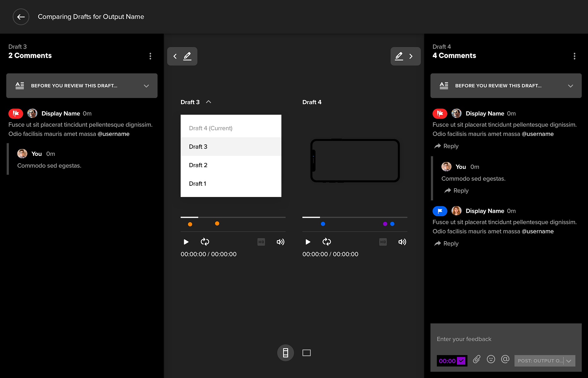Click the '2 Comments' heading
Screen dimensions: 588x378
point(30,55)
